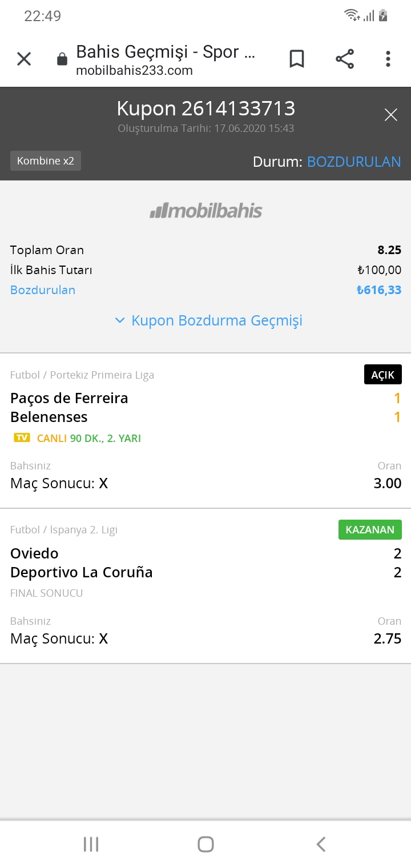Tap the Android recent apps icon
411x868 pixels.
[91, 844]
